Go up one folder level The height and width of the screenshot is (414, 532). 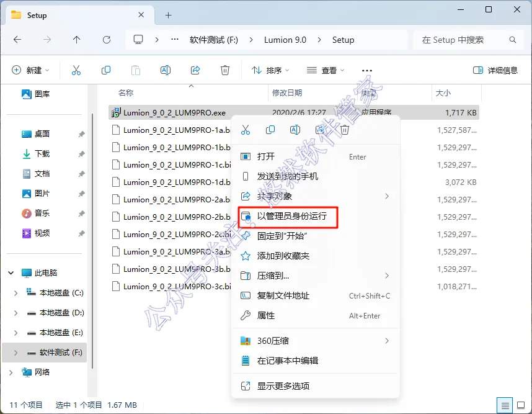[x=77, y=40]
